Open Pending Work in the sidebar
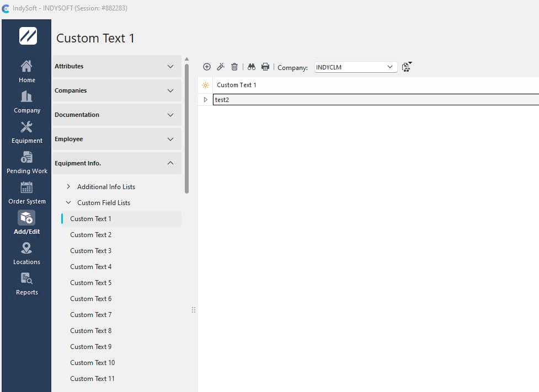Viewport: 539px width, 392px height. point(27,162)
